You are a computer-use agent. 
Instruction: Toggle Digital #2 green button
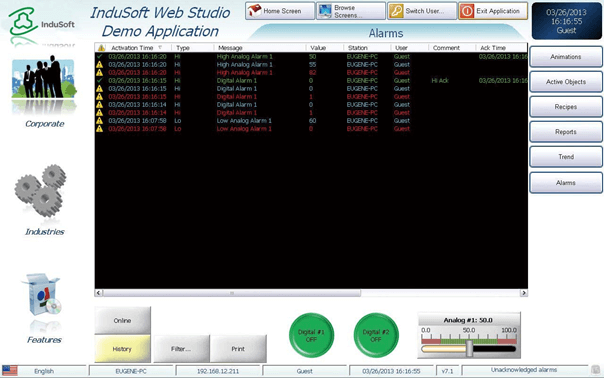(x=376, y=335)
